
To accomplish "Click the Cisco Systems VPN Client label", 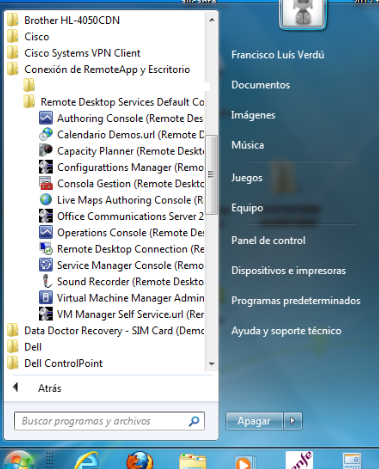I will (82, 53).
